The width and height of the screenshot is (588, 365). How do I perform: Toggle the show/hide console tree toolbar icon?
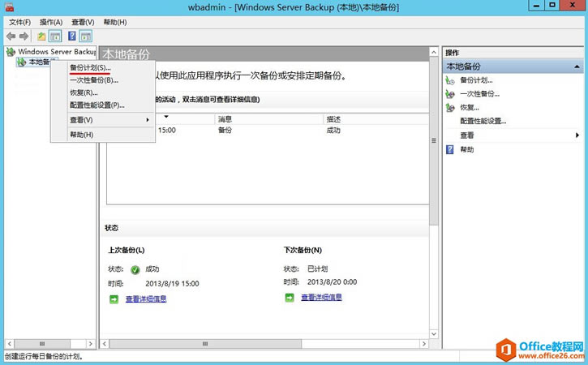55,36
